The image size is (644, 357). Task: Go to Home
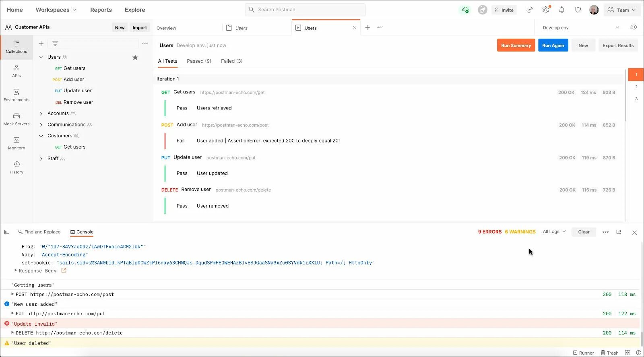pos(15,10)
